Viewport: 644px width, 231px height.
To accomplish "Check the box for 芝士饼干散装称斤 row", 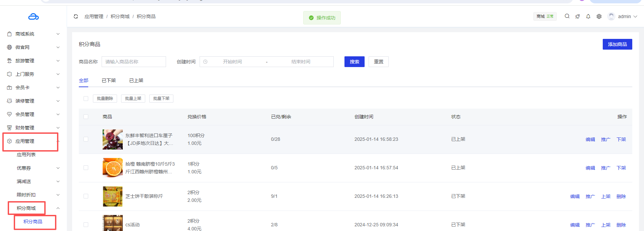I will 86,196.
